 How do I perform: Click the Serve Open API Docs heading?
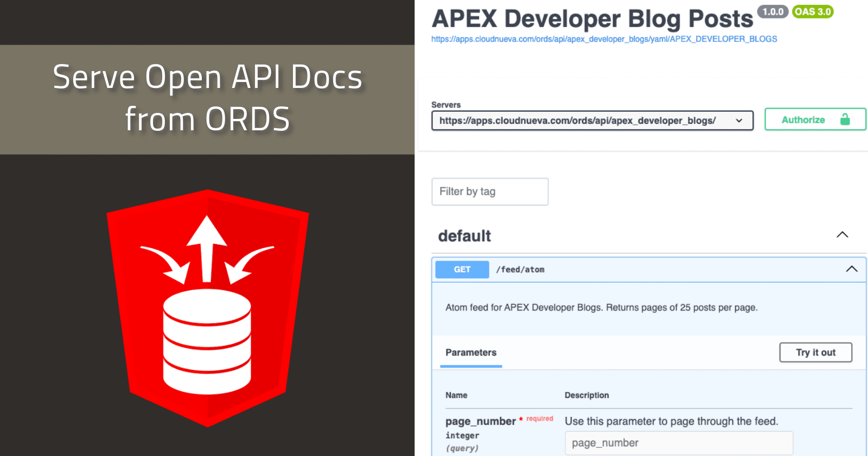pos(208,98)
